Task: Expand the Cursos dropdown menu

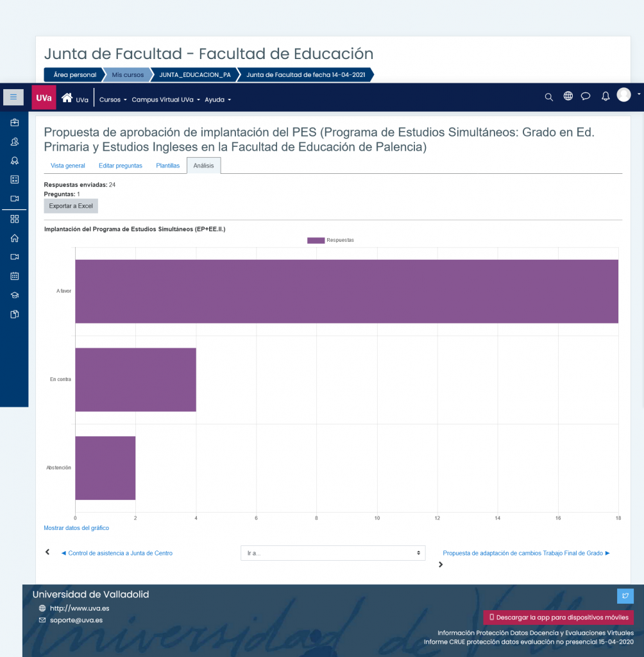Action: pyautogui.click(x=113, y=99)
